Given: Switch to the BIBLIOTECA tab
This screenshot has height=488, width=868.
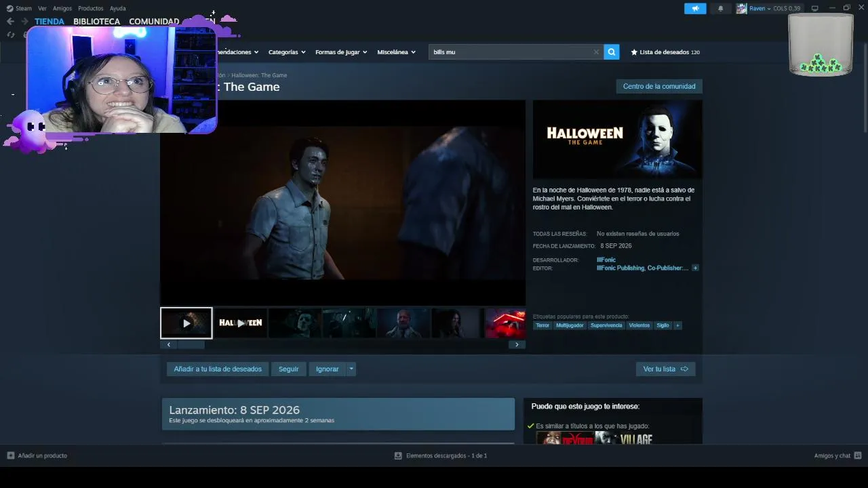Looking at the screenshot, I should coord(96,21).
